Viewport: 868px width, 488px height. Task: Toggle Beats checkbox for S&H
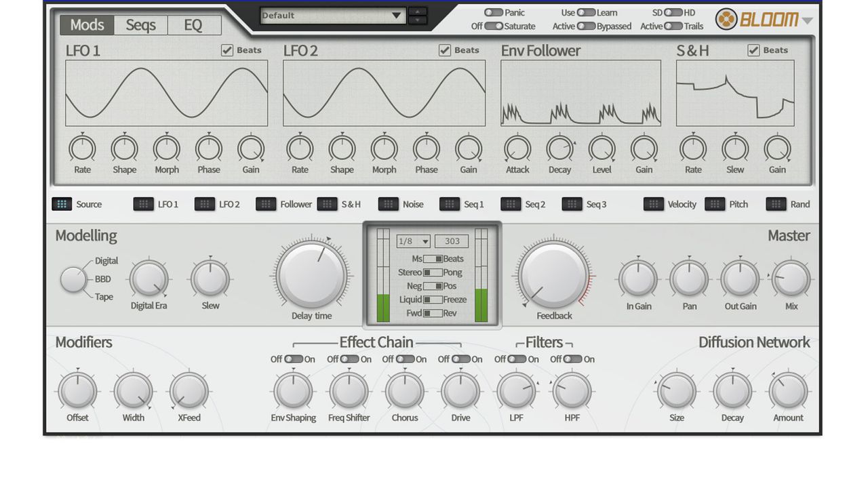point(753,50)
